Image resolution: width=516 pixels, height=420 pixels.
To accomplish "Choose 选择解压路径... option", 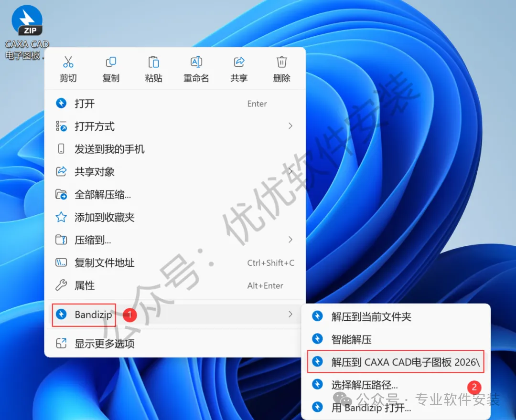I will (x=396, y=385).
